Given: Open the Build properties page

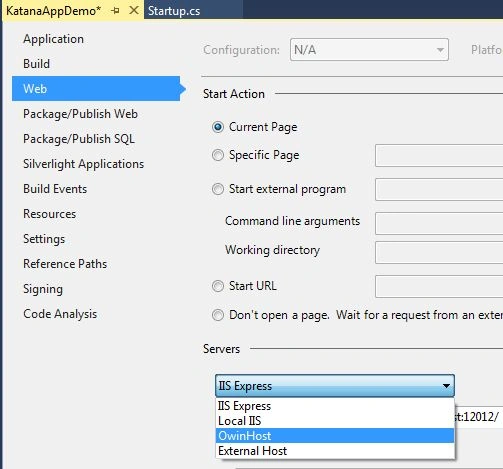Looking at the screenshot, I should point(36,64).
